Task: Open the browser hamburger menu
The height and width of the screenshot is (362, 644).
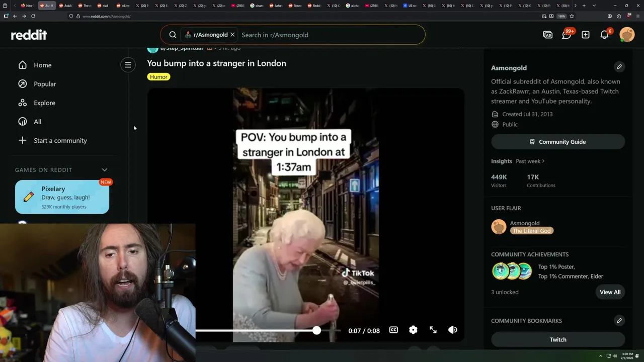Action: click(x=637, y=16)
